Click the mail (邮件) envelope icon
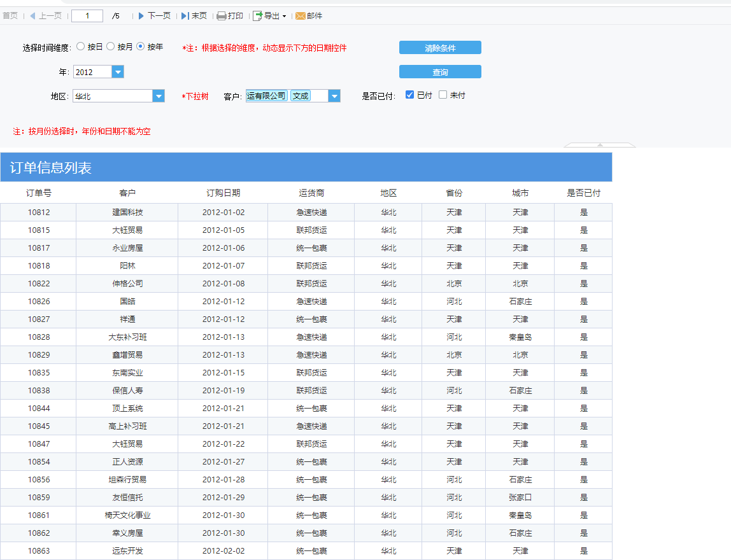Viewport: 731px width, 560px height. [x=301, y=16]
